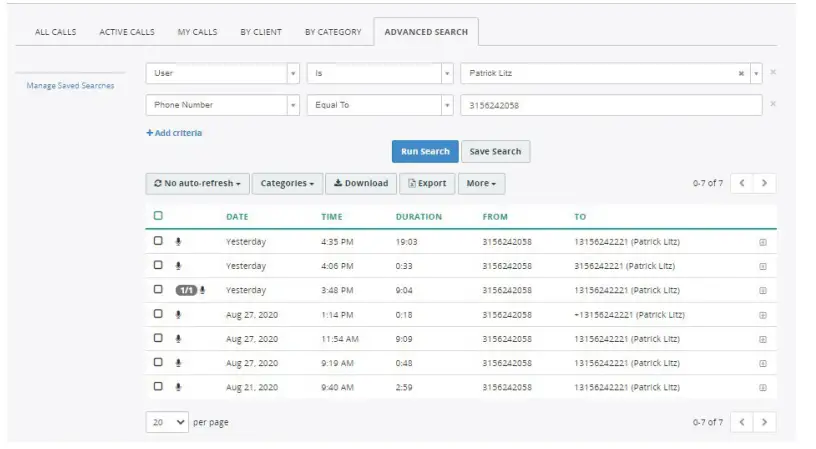The height and width of the screenshot is (449, 816).
Task: Expand the Categories dropdown
Action: (x=287, y=184)
